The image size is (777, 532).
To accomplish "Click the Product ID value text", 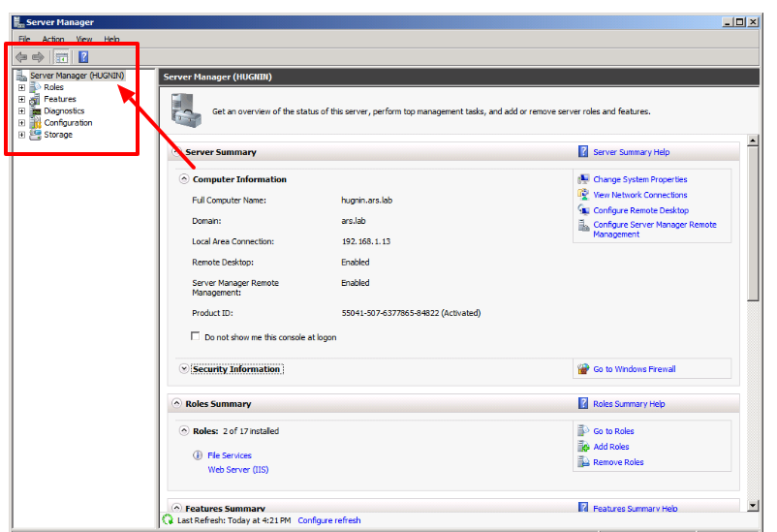I will pos(411,313).
